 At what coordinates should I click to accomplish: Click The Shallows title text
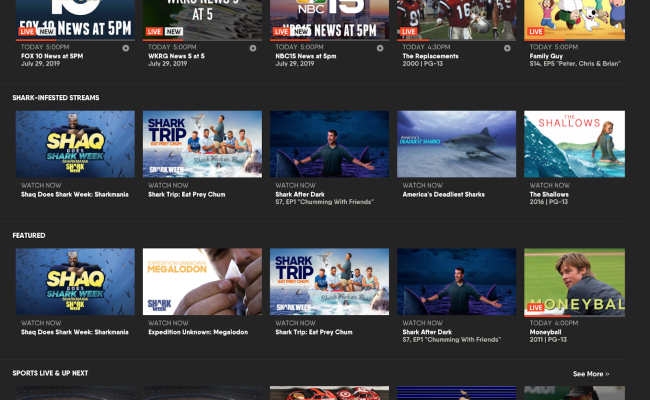point(549,194)
